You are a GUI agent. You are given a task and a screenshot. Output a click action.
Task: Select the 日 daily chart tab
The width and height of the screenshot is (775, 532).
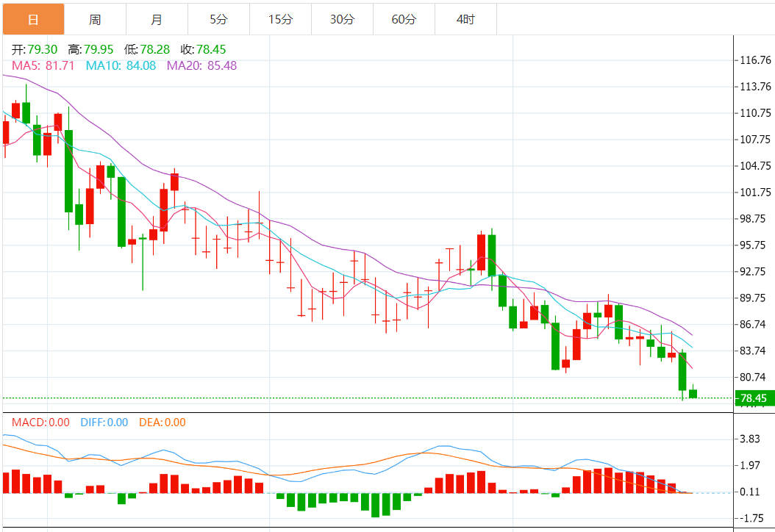click(x=34, y=19)
